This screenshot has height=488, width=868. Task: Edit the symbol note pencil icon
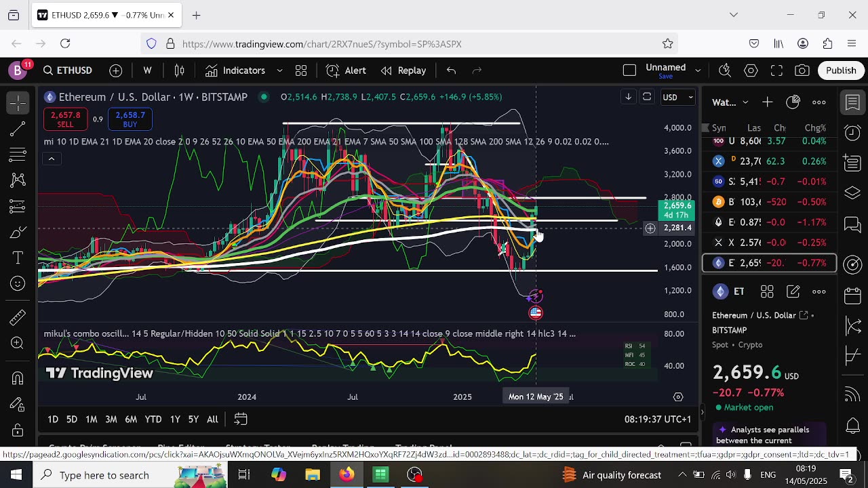point(793,291)
